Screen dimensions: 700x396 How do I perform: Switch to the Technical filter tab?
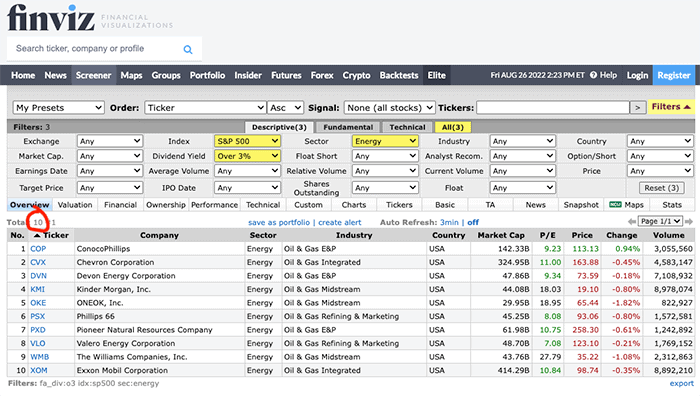[407, 127]
